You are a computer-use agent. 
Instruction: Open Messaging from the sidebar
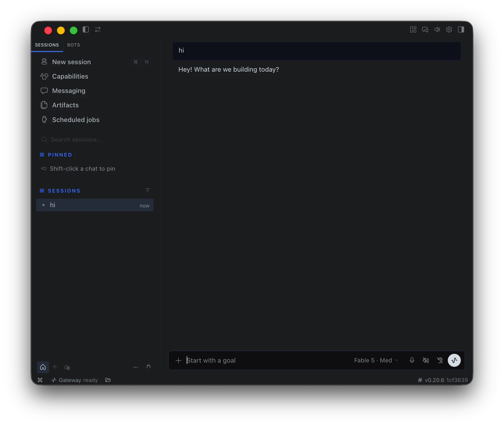pyautogui.click(x=95, y=91)
